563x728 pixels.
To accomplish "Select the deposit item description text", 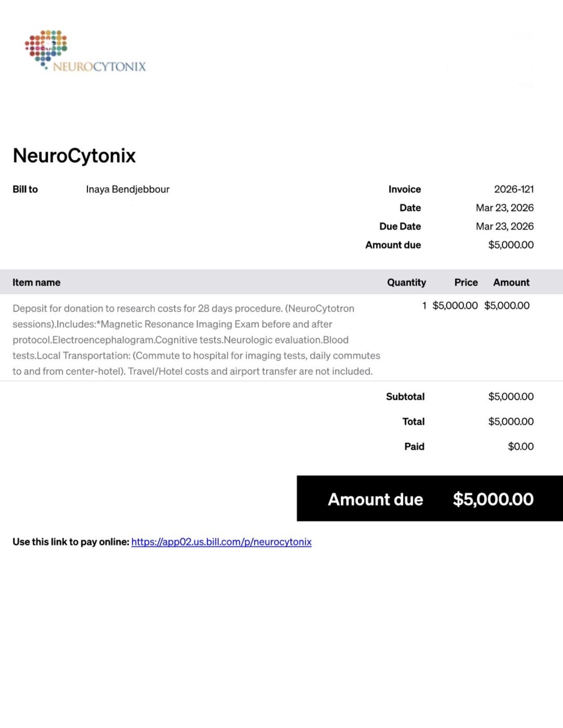I will click(196, 340).
